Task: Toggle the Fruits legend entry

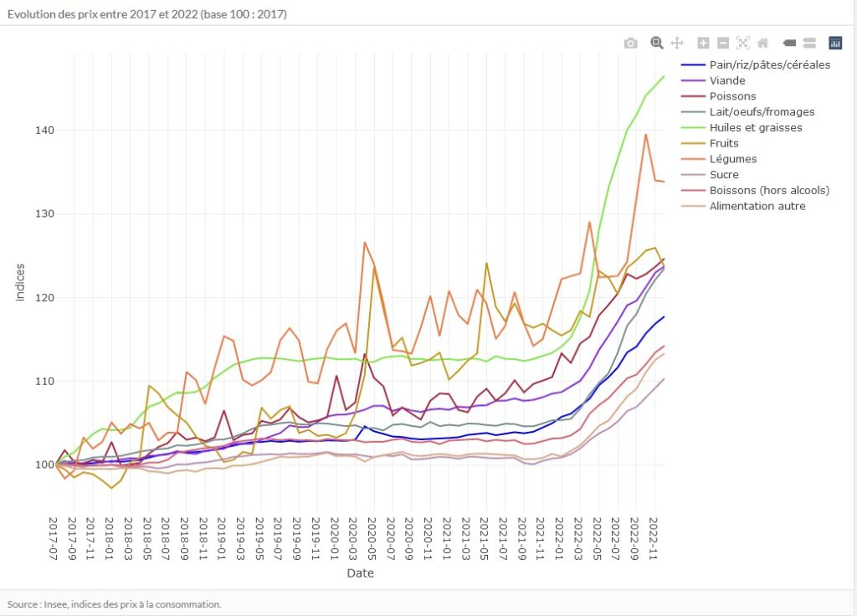Action: 725,143
